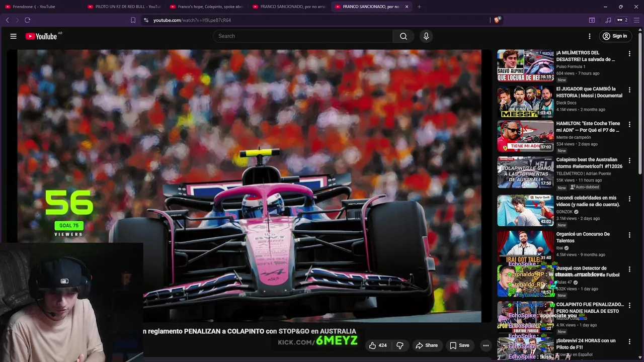Open title '¡Sobreviví 24 HORAS con un Piloto de F1!'

pyautogui.click(x=586, y=344)
